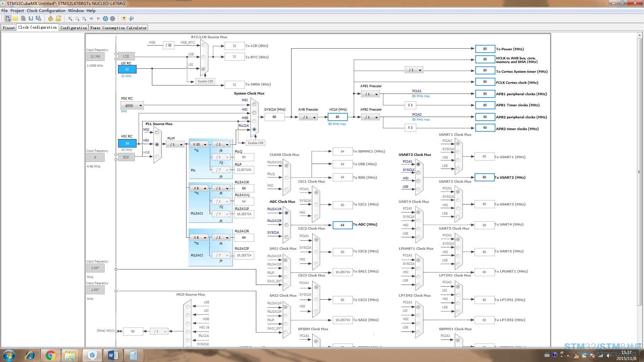Select HSI in System Clock Mux
The height and width of the screenshot is (362, 644).
254,113
